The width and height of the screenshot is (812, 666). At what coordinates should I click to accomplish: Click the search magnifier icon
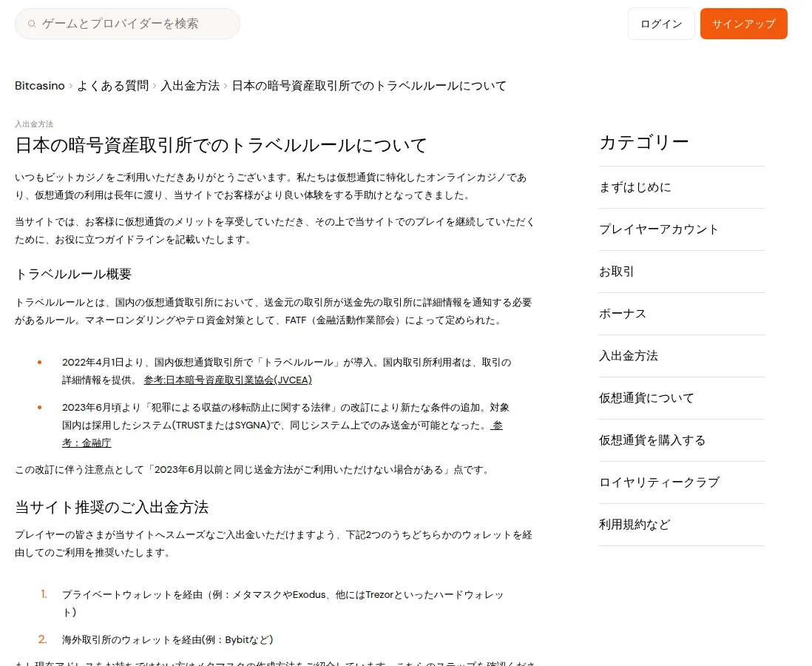click(x=32, y=24)
